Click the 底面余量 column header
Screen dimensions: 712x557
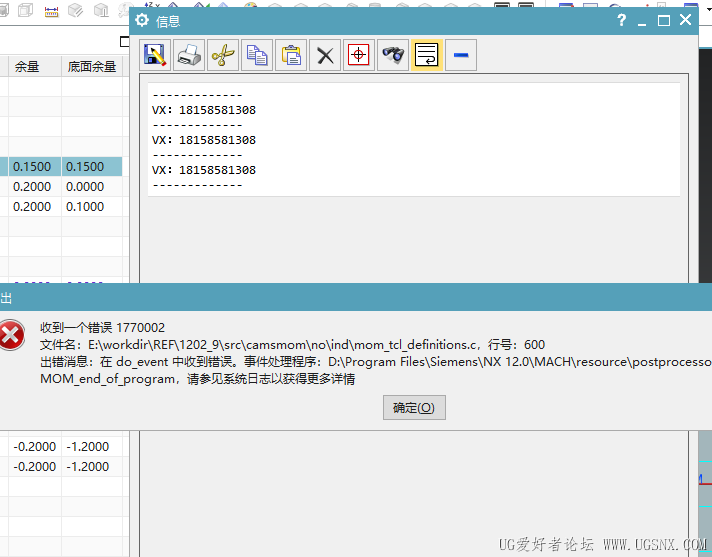pyautogui.click(x=92, y=67)
